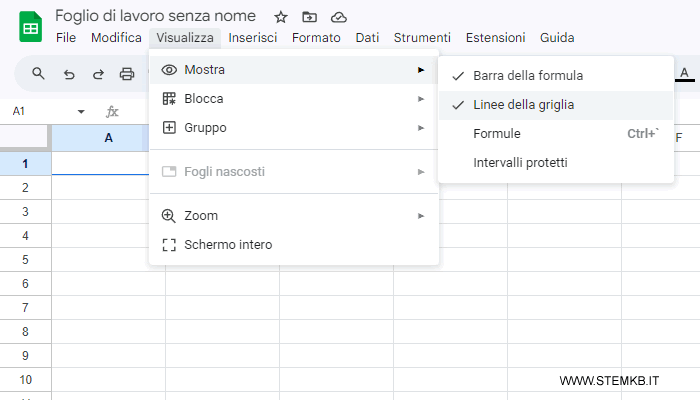700x400 pixels.
Task: Uncheck Linee della griglia option
Action: tap(523, 104)
